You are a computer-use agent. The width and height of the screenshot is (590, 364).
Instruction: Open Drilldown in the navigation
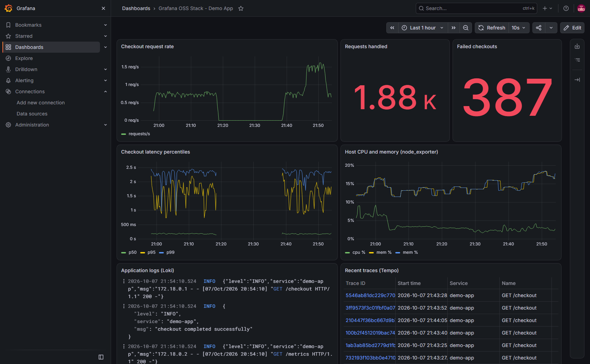point(26,69)
